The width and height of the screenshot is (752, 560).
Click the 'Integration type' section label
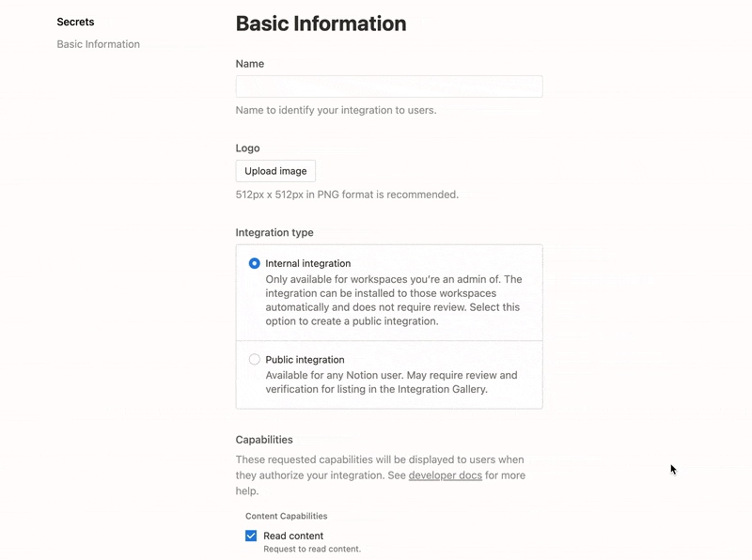[274, 232]
